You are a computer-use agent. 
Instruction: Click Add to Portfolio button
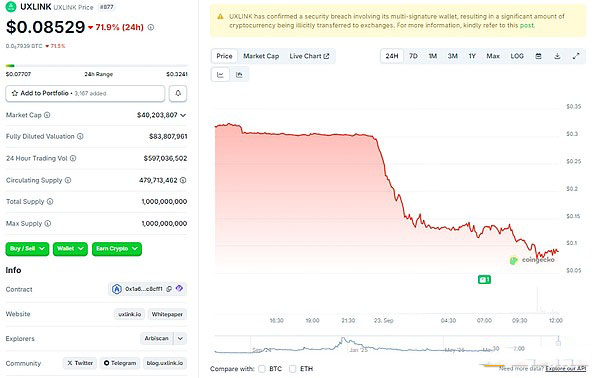click(85, 93)
